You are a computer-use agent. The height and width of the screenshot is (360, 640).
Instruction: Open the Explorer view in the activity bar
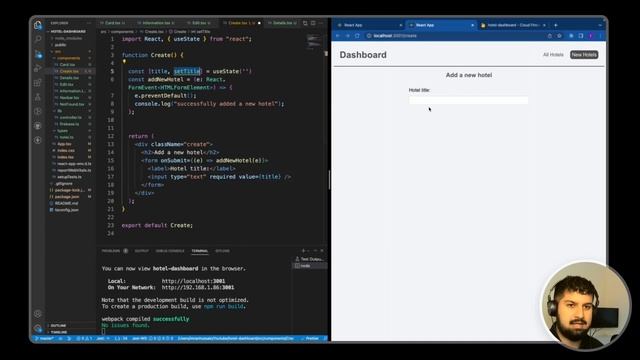click(x=38, y=25)
